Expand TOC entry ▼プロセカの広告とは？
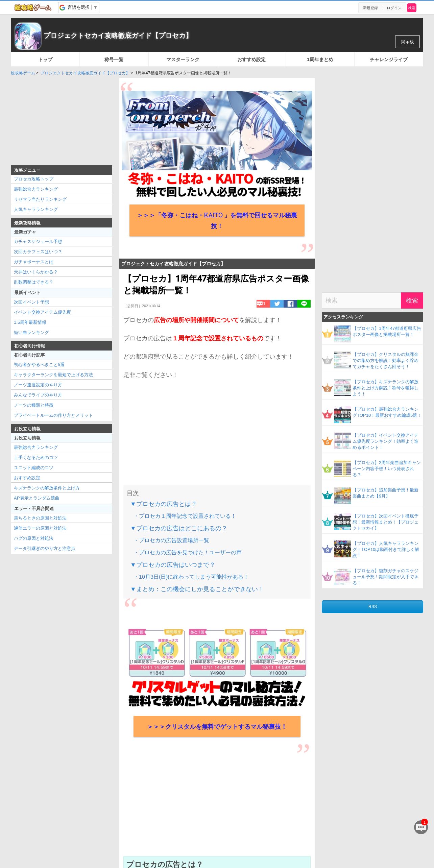434x868 pixels. coord(163,504)
